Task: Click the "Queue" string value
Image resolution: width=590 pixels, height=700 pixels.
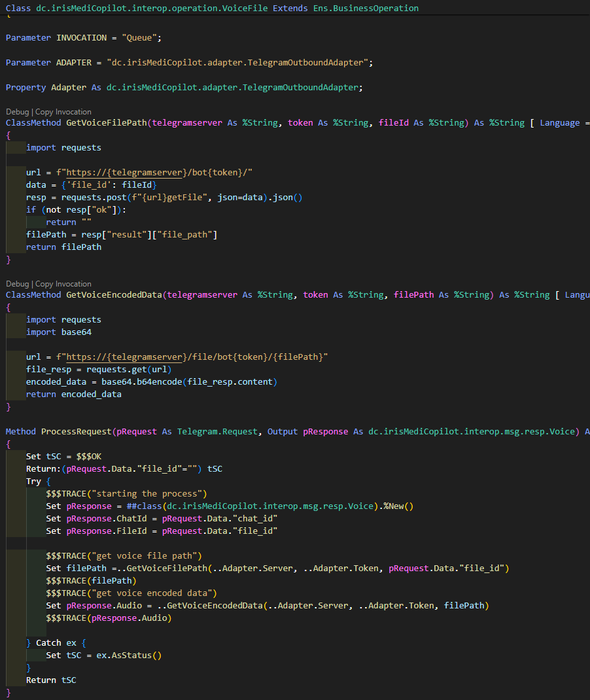Action: (139, 38)
